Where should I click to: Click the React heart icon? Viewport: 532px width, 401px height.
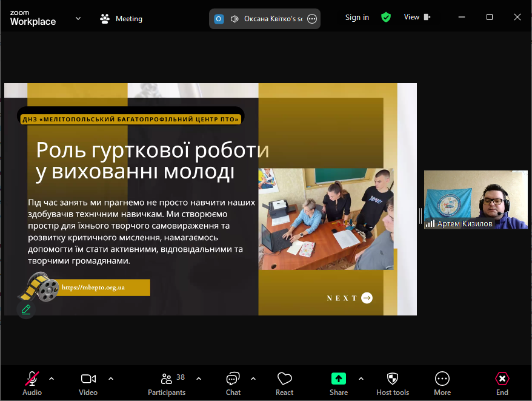284,380
